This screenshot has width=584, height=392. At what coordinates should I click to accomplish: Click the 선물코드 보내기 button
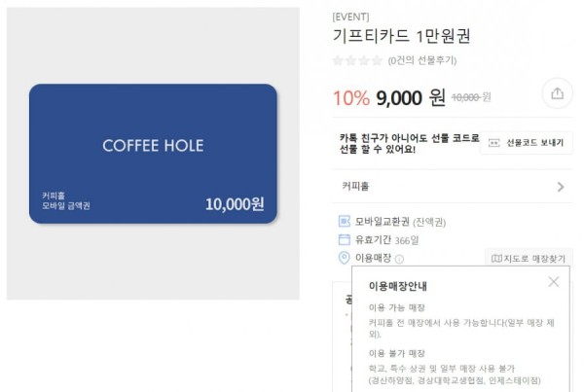(527, 143)
